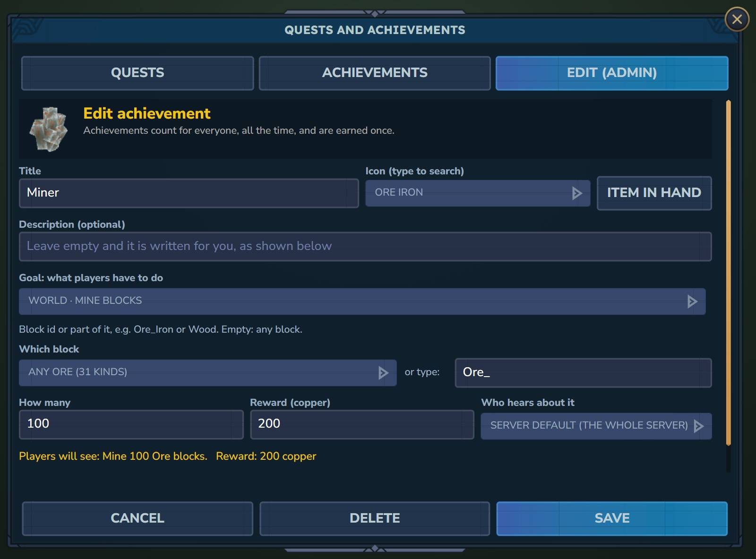Screen dimensions: 756x559
Task: Click the arrow on Who hears dropdown
Action: (x=699, y=426)
